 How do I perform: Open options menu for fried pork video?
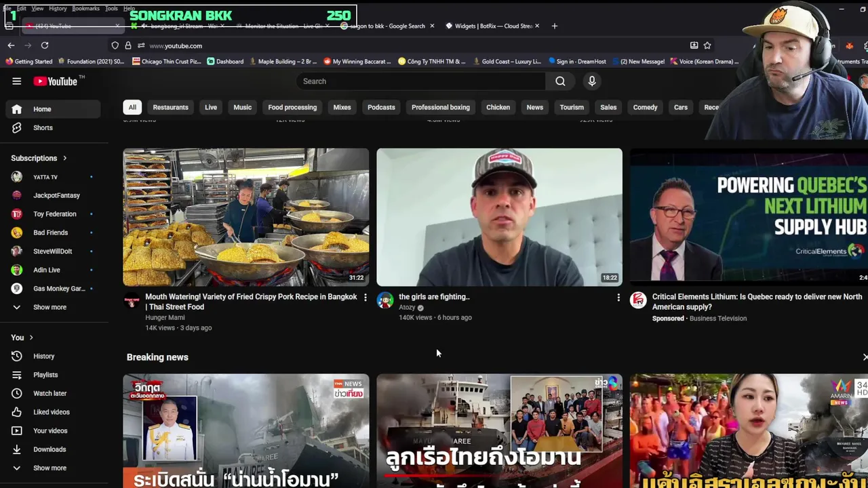click(x=365, y=298)
